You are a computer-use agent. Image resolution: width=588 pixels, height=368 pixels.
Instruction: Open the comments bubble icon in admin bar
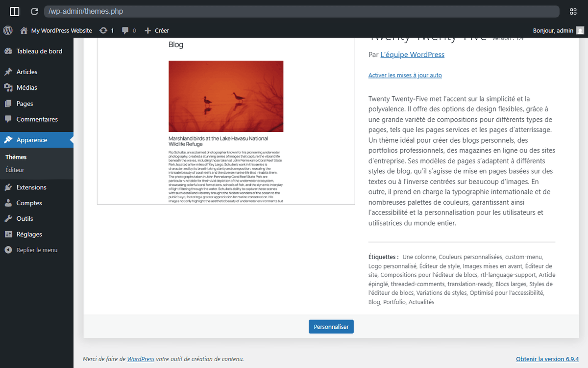pos(125,30)
